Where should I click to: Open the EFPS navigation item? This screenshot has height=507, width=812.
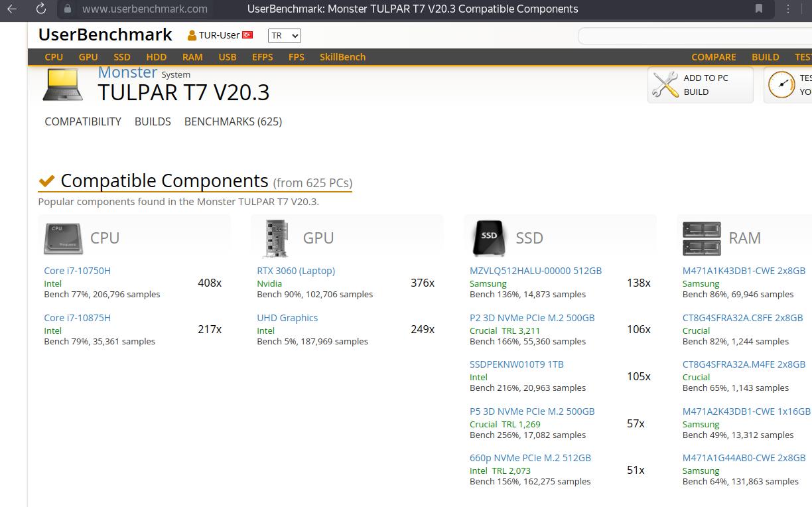point(263,57)
